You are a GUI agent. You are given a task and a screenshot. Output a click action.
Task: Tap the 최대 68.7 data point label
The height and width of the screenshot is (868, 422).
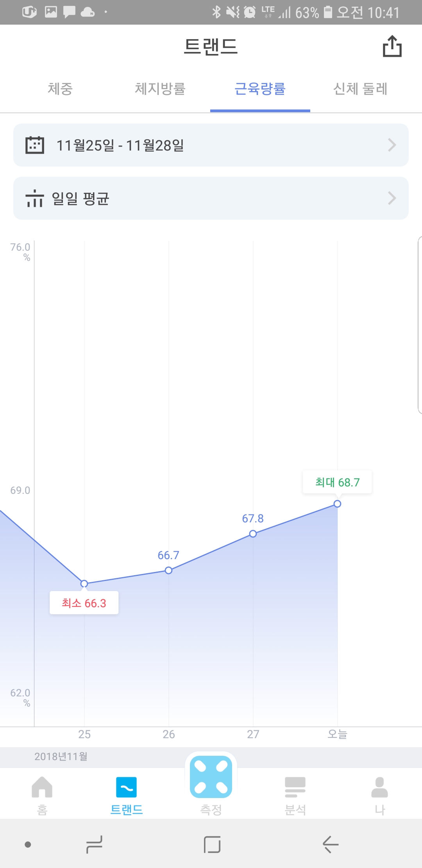(x=337, y=482)
